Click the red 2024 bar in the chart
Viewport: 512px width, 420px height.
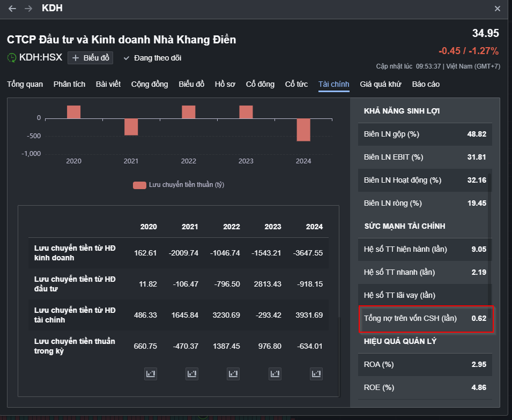coord(303,130)
